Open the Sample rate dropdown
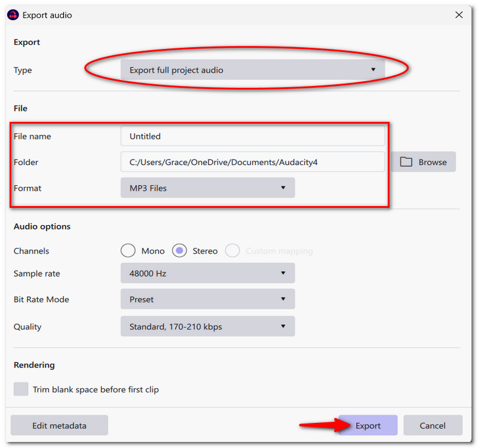Viewport: 478px width, 448px height. 207,273
